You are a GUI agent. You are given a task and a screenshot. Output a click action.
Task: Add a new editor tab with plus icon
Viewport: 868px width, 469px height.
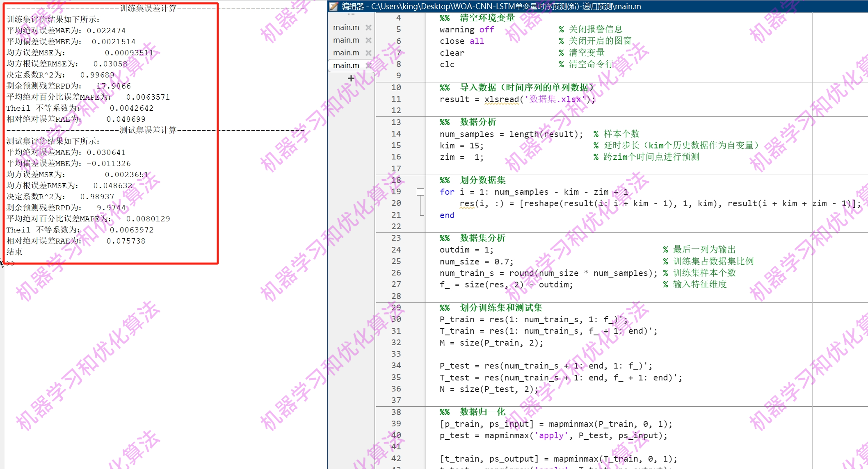(x=351, y=78)
